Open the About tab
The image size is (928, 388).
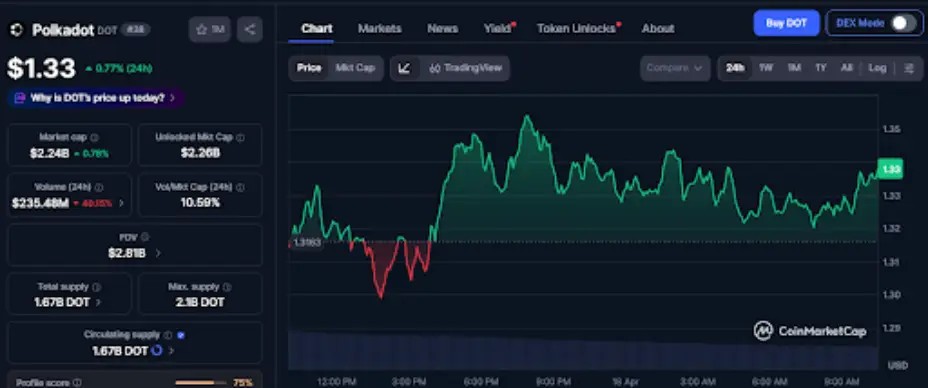coord(658,28)
